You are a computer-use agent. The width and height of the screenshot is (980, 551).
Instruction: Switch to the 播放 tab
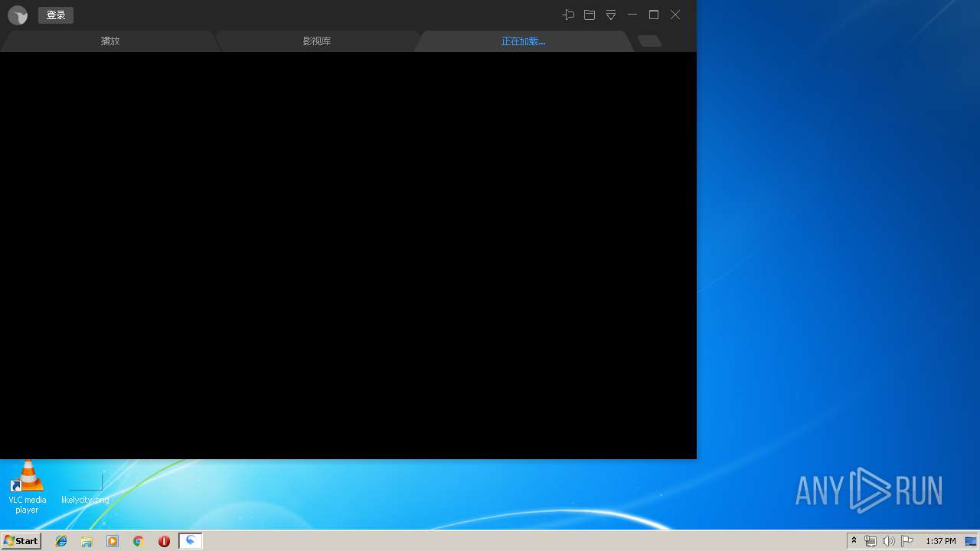coord(110,41)
